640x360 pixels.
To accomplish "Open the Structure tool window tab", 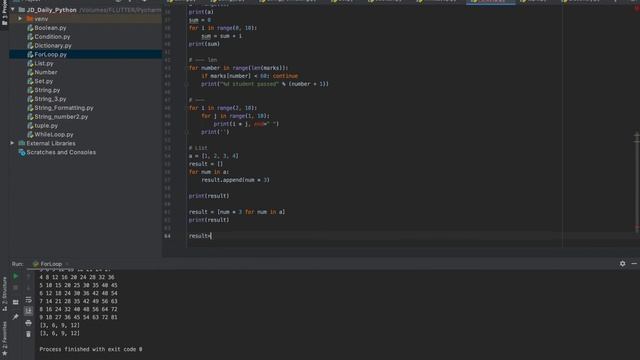I will (4, 294).
